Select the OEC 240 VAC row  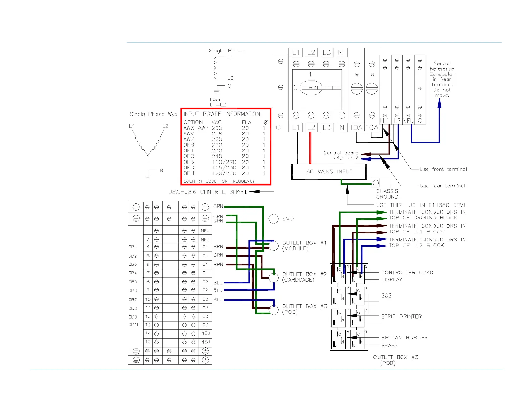[225, 156]
